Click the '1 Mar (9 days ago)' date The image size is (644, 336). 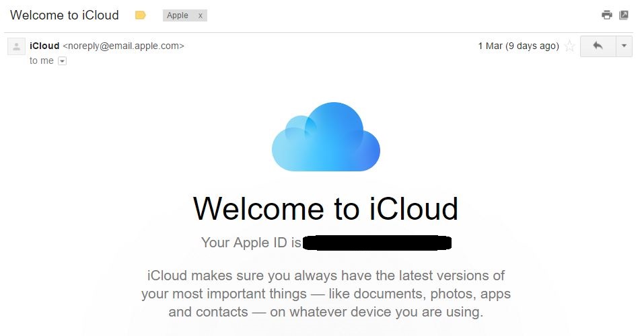tap(518, 46)
